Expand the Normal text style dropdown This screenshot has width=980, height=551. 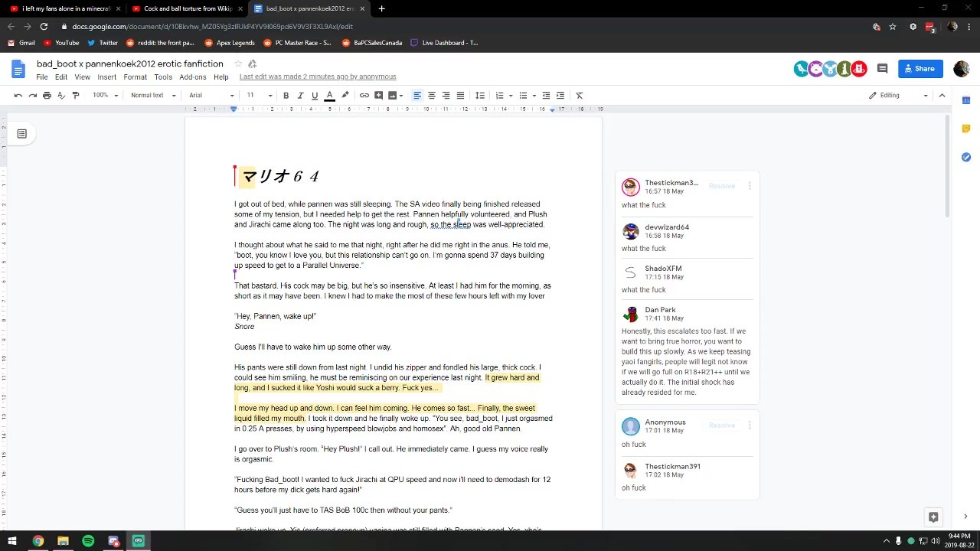coord(153,96)
